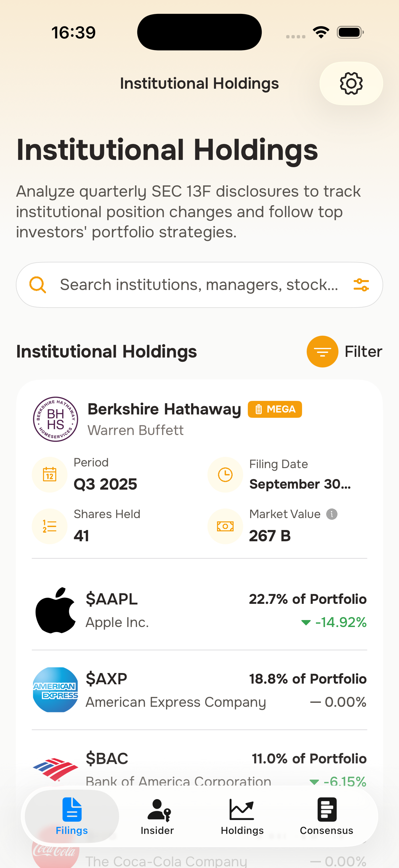This screenshot has width=399, height=868.
Task: Tap the Filter label
Action: click(x=363, y=351)
